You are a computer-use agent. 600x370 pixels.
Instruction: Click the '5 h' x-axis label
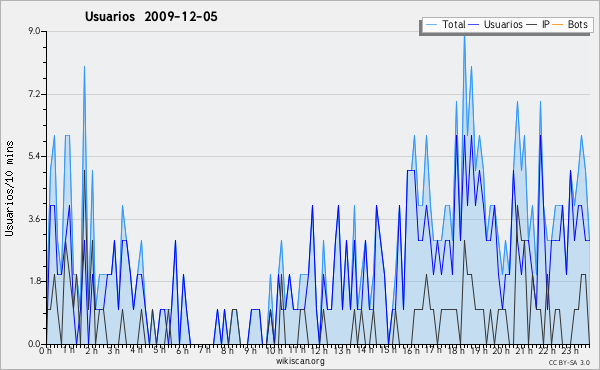coord(159,350)
